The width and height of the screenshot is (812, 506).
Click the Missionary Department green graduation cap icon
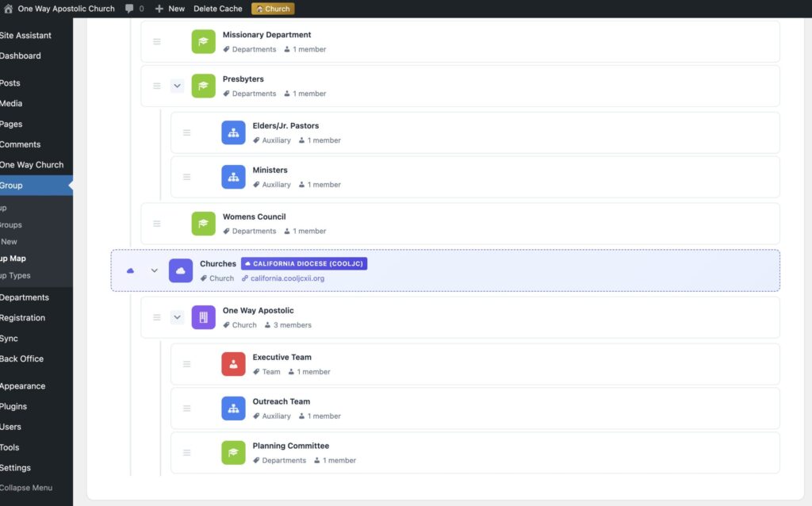[x=203, y=41]
